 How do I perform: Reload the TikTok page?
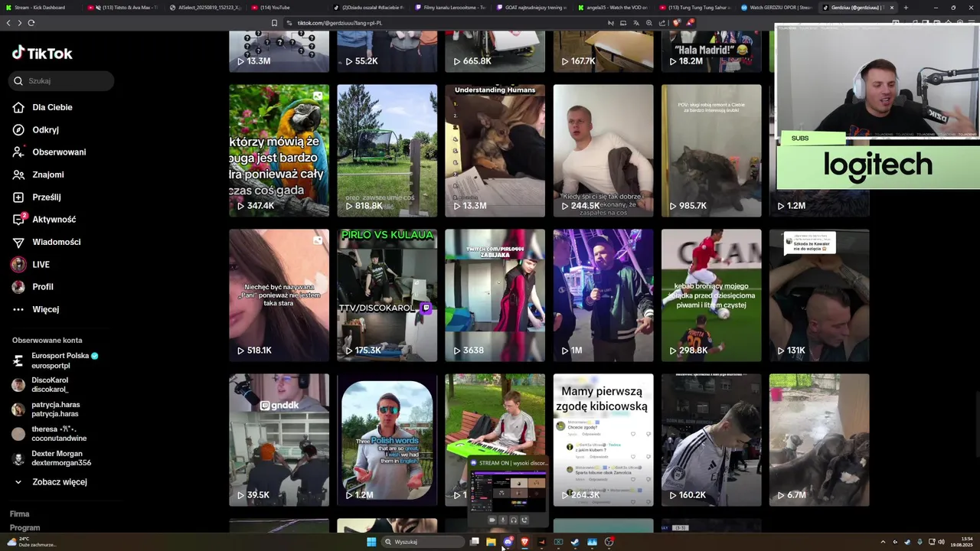[31, 23]
